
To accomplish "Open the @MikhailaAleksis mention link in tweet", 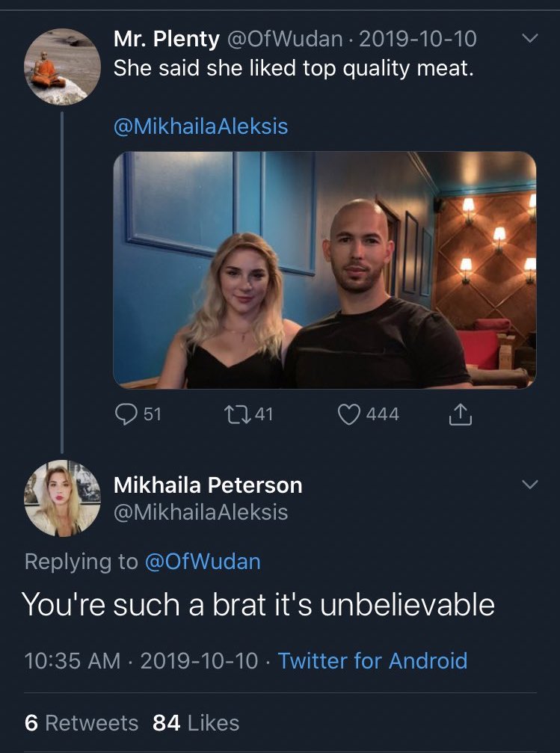I will tap(201, 126).
